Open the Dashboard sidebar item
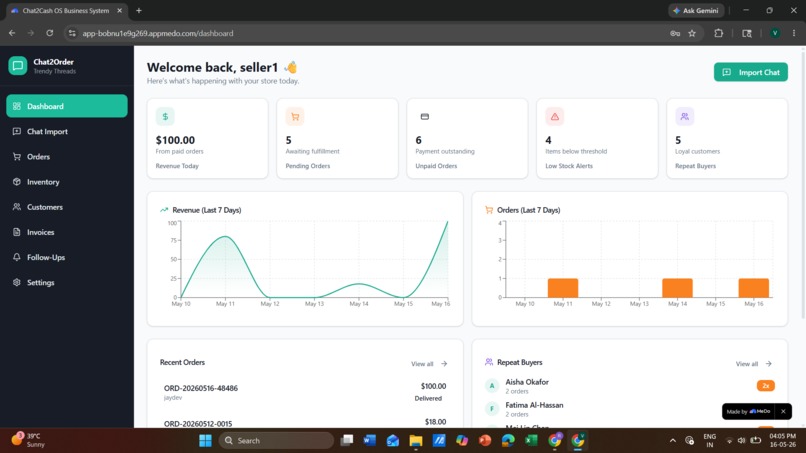Image resolution: width=806 pixels, height=453 pixels. (67, 106)
